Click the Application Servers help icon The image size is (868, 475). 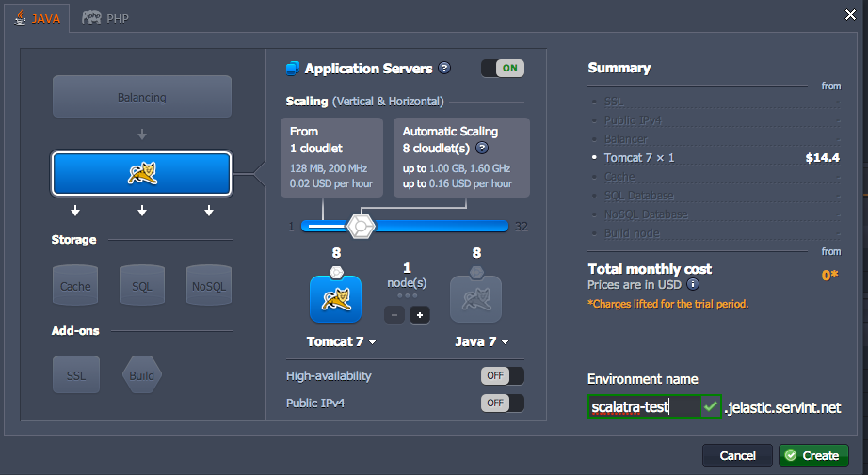[x=444, y=68]
